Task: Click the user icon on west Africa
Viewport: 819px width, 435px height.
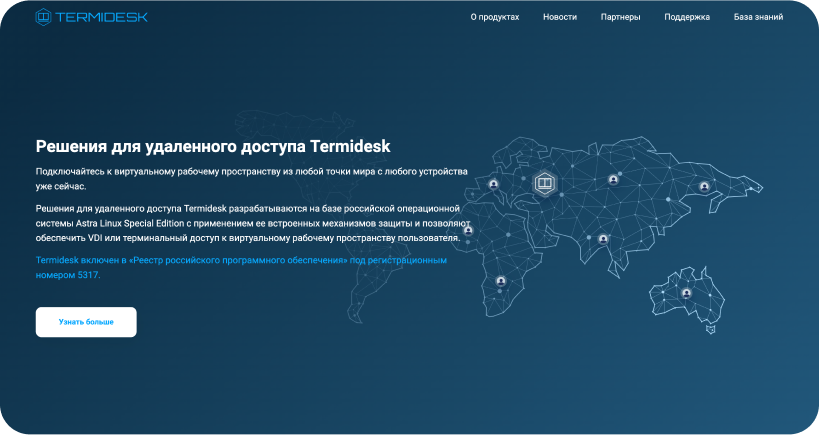Action: tap(468, 230)
